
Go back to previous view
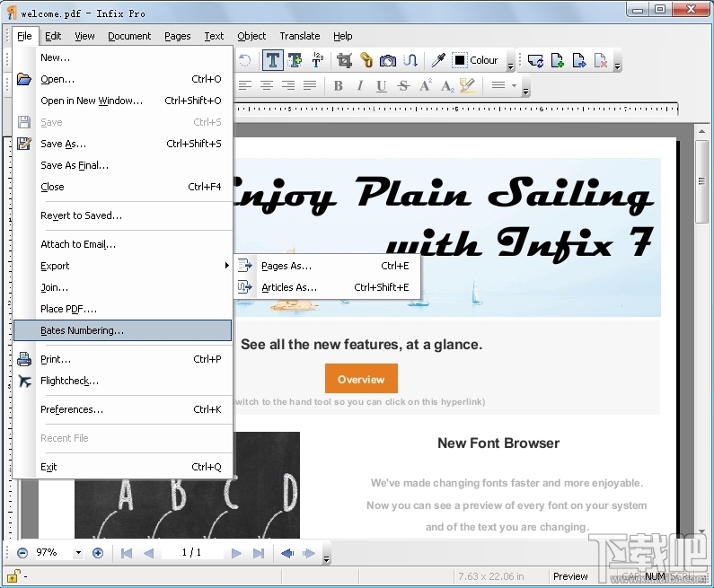286,553
